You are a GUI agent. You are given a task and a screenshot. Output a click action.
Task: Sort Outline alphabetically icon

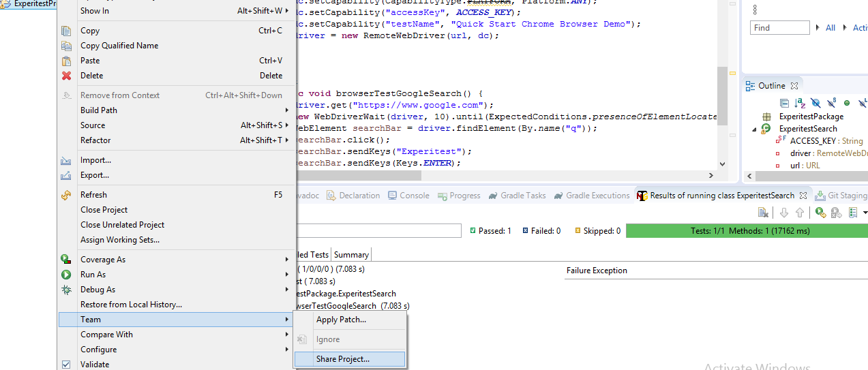click(800, 103)
